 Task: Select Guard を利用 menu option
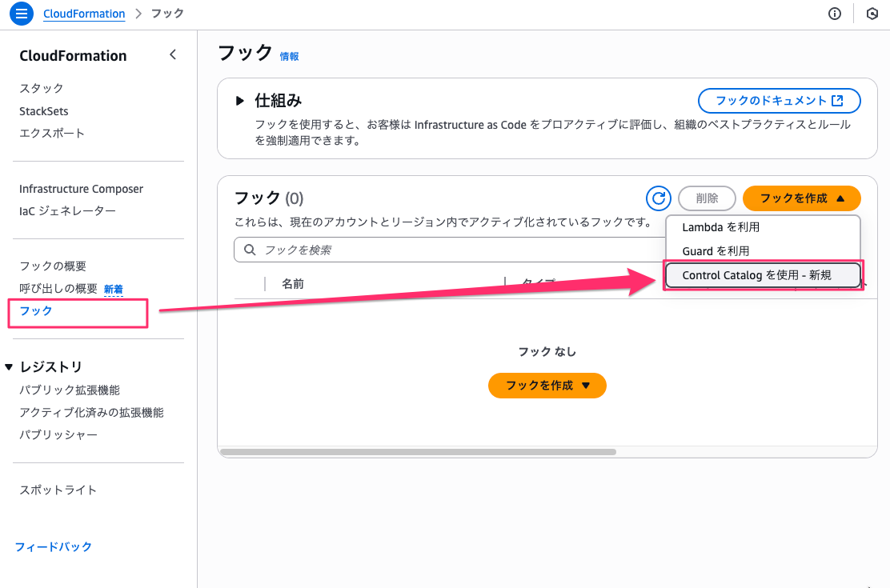[x=762, y=251]
